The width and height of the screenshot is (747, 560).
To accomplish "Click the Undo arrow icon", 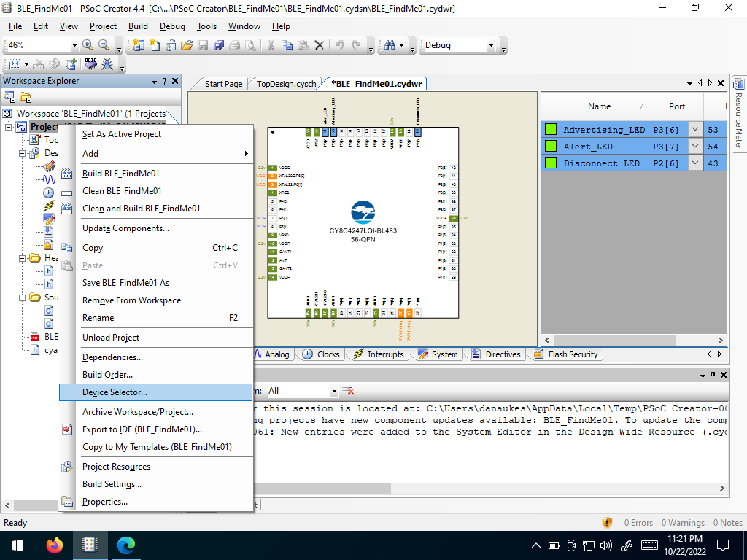I will 340,45.
